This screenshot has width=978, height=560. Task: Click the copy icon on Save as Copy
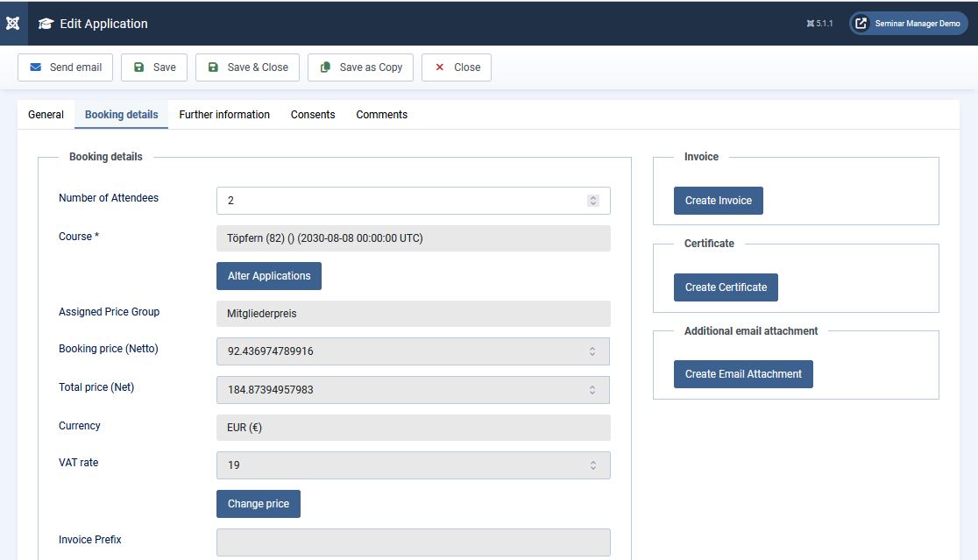(x=326, y=67)
